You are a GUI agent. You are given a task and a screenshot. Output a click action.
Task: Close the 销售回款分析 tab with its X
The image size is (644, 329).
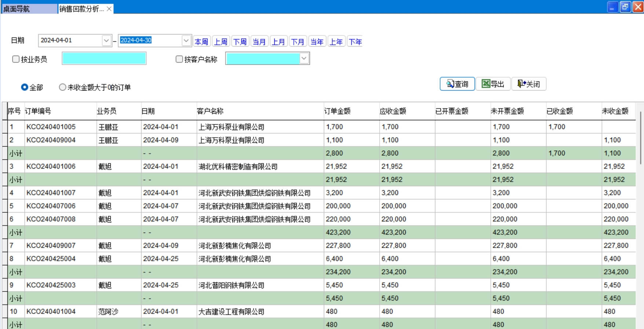pyautogui.click(x=109, y=9)
